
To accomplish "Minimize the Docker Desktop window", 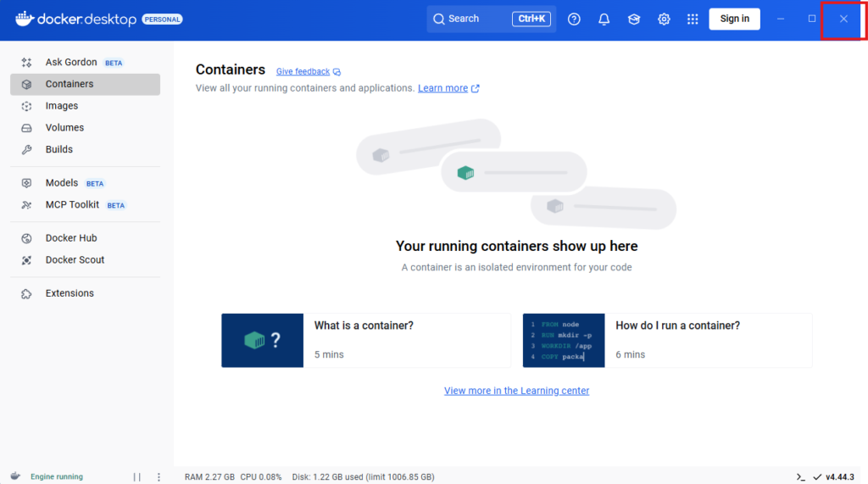I will point(781,19).
